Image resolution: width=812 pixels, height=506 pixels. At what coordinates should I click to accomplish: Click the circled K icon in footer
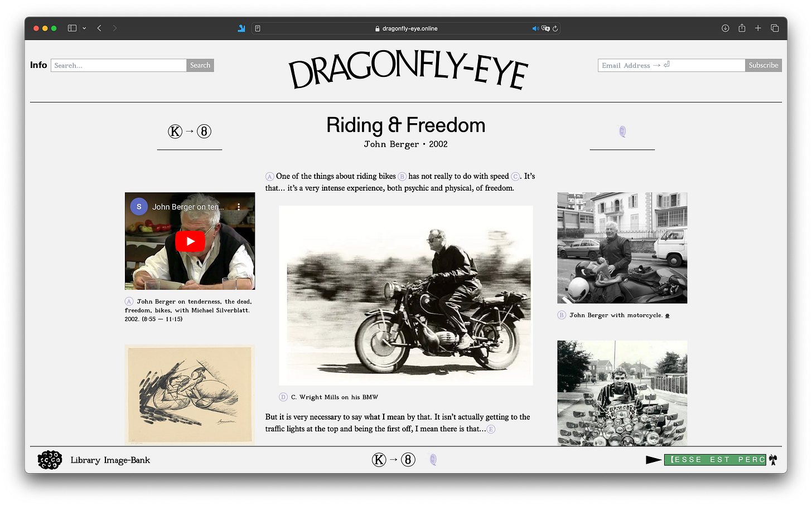379,460
